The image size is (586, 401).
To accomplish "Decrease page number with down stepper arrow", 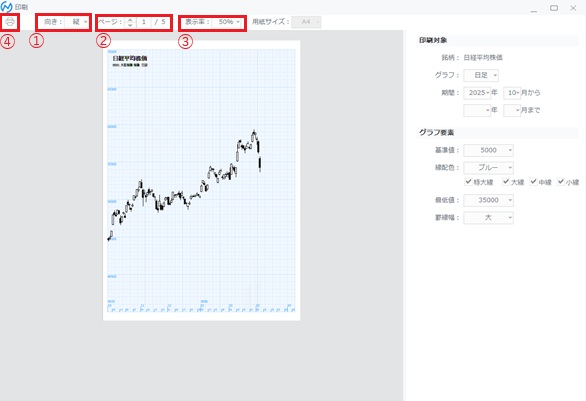I will coord(130,25).
